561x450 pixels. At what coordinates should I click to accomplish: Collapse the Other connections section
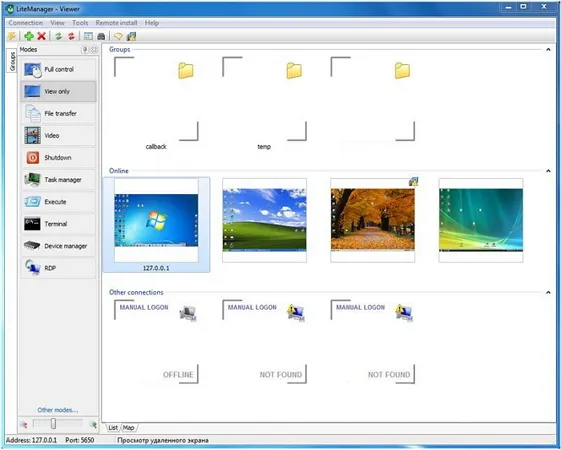click(548, 293)
